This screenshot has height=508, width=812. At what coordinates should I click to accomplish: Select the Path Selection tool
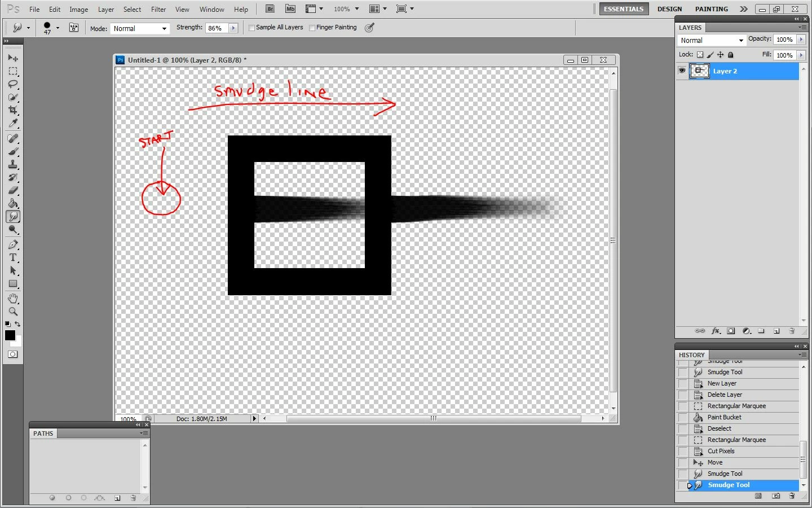[x=13, y=270]
